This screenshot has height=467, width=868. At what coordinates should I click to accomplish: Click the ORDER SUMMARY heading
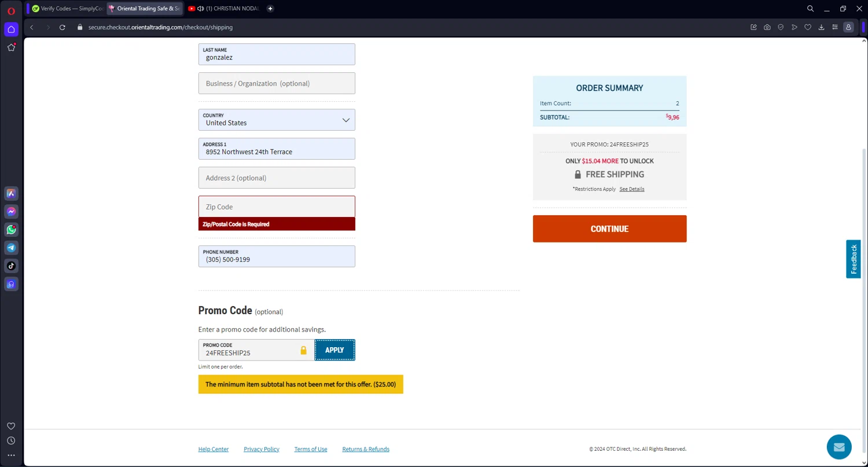[609, 88]
